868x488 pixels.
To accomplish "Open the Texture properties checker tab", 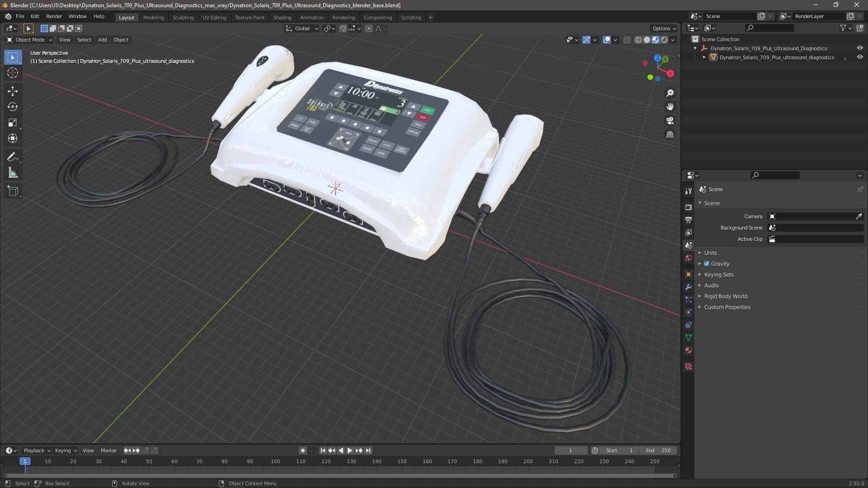I will [689, 366].
